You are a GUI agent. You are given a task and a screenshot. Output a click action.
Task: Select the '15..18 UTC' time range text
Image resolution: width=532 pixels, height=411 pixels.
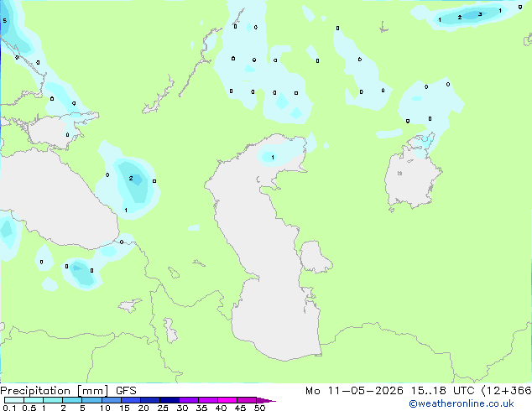[x=442, y=391]
